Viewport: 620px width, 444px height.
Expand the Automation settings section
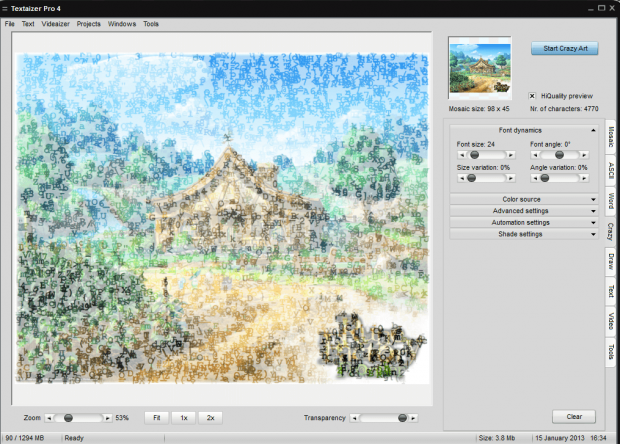coord(524,223)
